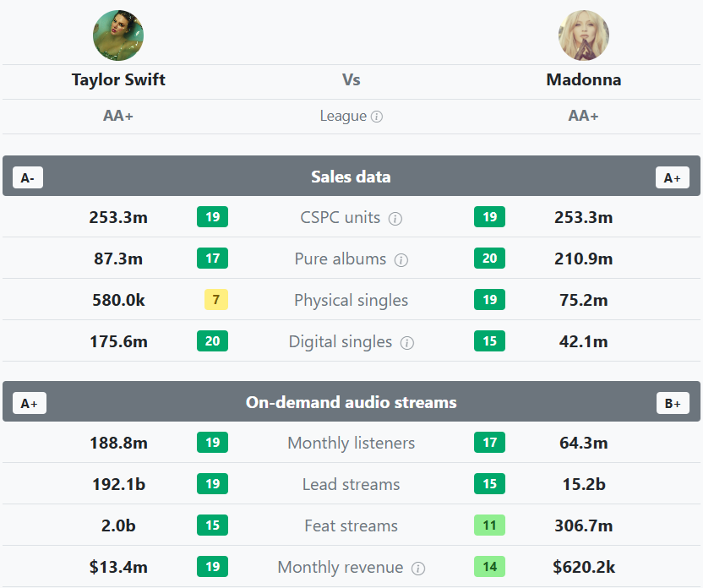Click Madonna's light-green 11 Feat streams badge
This screenshot has width=703, height=588.
489,525
